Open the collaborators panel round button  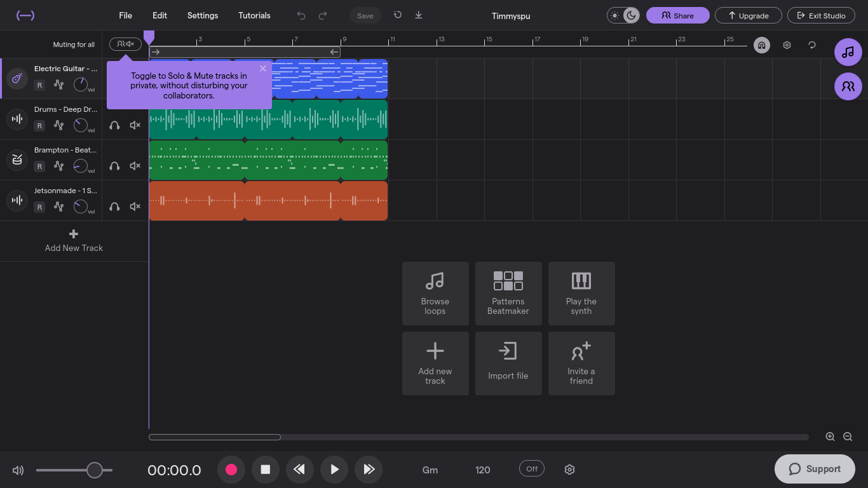point(848,86)
